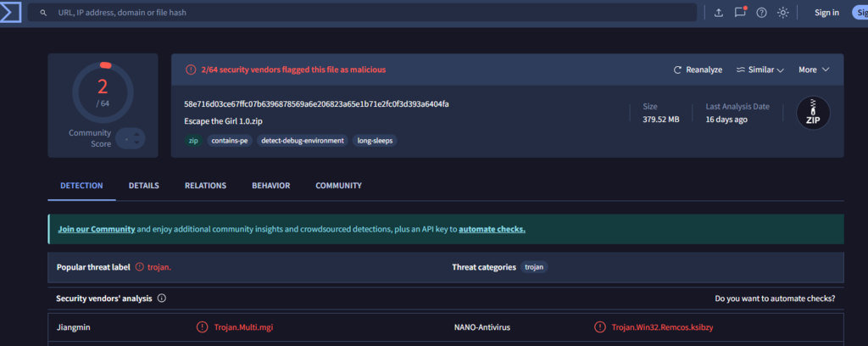Image resolution: width=868 pixels, height=346 pixels.
Task: Click the 379.52 MB size value
Action: [x=661, y=119]
